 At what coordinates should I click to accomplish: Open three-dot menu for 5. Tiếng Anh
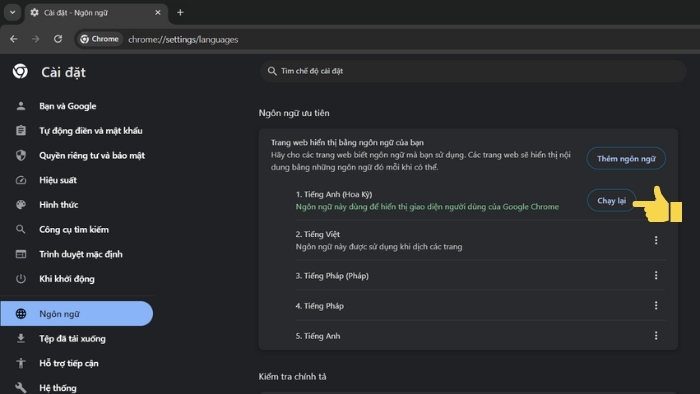pos(656,336)
